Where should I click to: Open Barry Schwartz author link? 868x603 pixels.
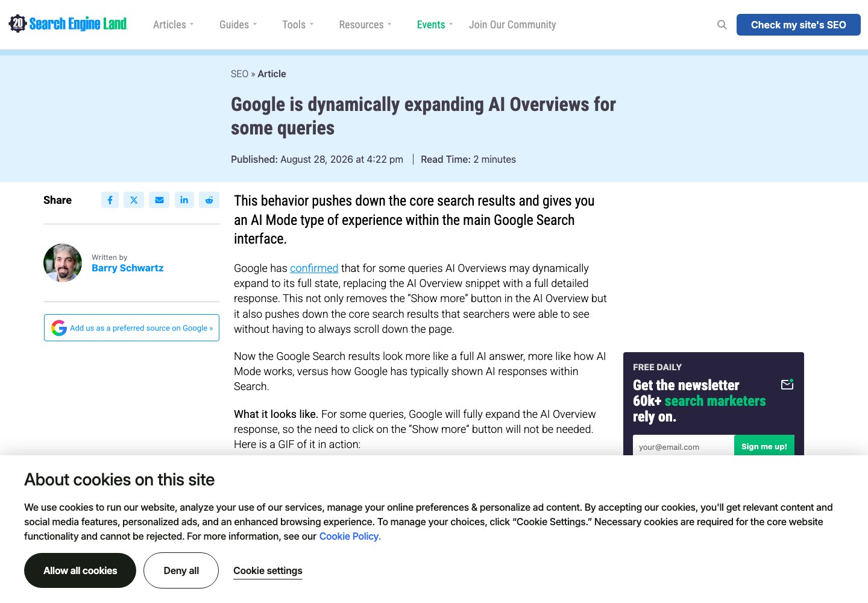[x=127, y=268]
